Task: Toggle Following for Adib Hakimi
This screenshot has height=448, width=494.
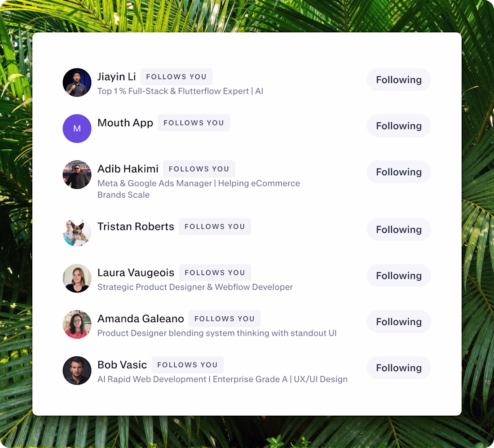Action: (398, 172)
